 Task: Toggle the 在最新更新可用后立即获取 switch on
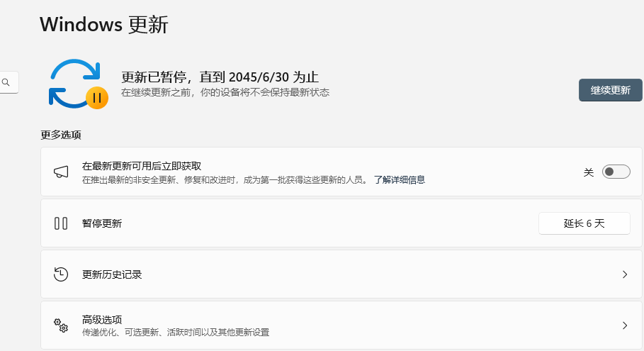pos(616,172)
